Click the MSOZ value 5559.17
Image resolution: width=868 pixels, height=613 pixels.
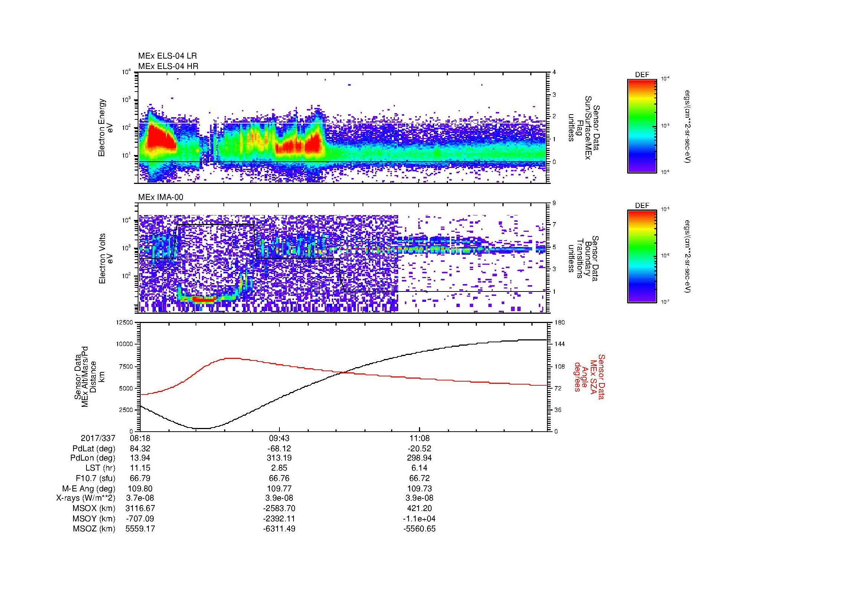point(140,529)
